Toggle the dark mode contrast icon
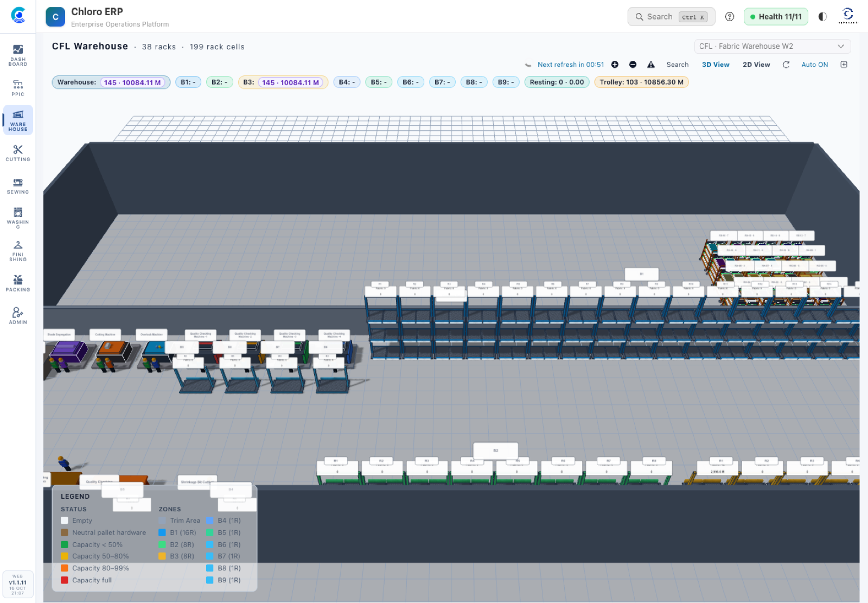868x603 pixels. tap(822, 17)
